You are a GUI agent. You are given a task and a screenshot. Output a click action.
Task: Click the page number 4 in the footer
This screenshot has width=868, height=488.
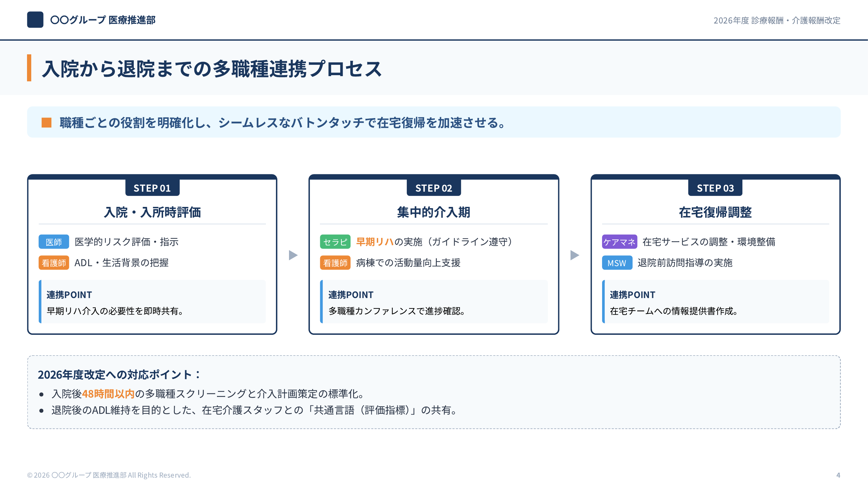coord(838,475)
